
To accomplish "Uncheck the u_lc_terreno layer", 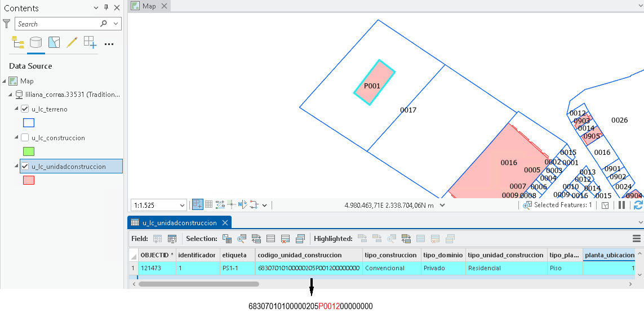I will [25, 109].
